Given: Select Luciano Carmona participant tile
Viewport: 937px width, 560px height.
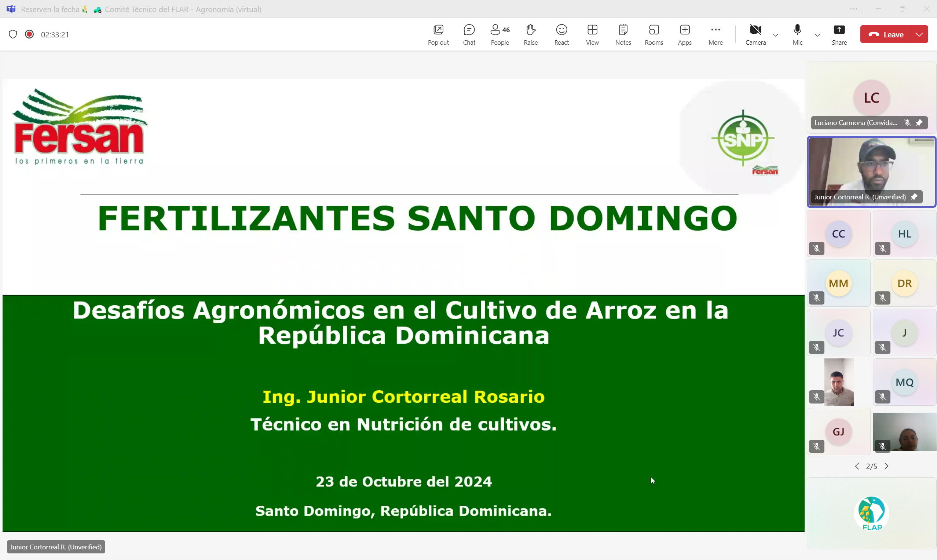Looking at the screenshot, I should [871, 97].
